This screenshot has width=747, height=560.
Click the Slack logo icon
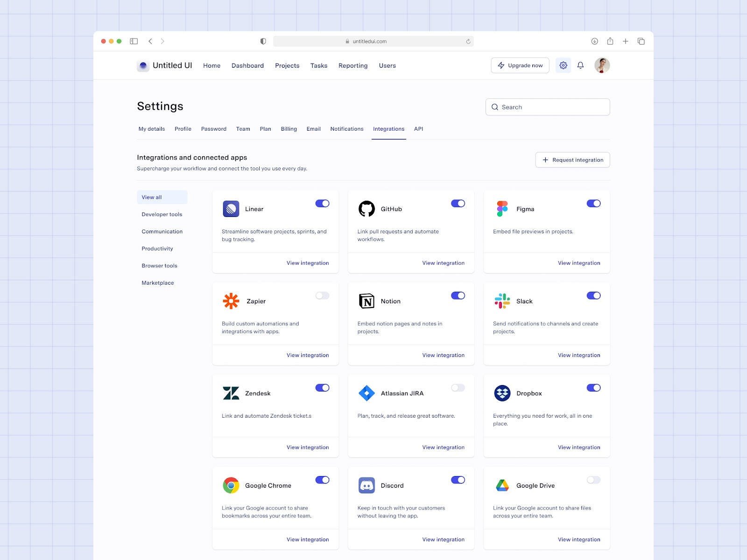pos(502,301)
